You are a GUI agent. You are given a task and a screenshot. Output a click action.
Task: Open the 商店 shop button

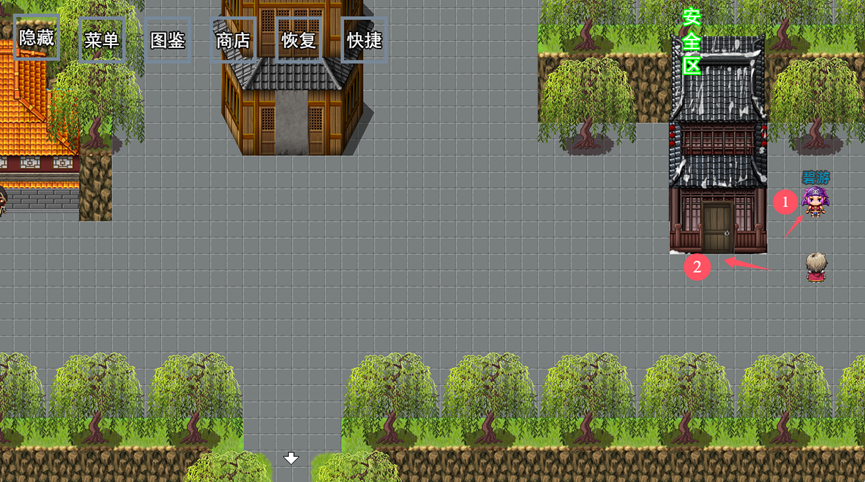point(233,40)
